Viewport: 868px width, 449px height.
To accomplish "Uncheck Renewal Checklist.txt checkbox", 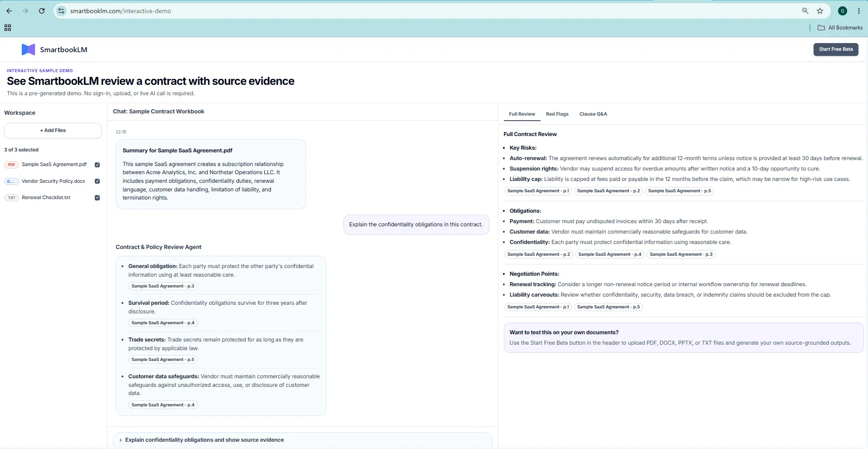I will coord(97,197).
